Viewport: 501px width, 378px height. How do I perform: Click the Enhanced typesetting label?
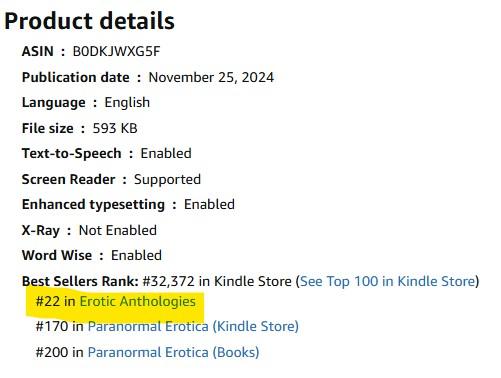(93, 205)
